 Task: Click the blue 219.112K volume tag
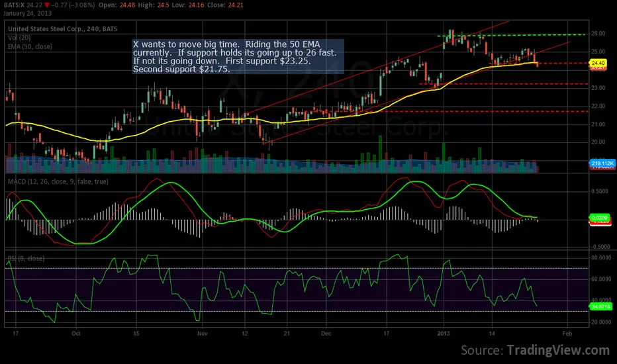point(602,163)
